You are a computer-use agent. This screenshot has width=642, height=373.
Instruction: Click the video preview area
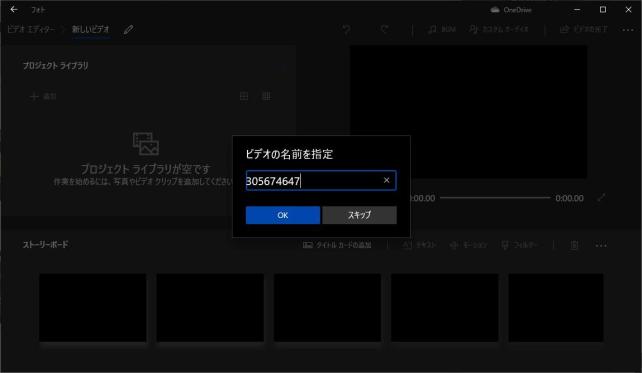[468, 112]
